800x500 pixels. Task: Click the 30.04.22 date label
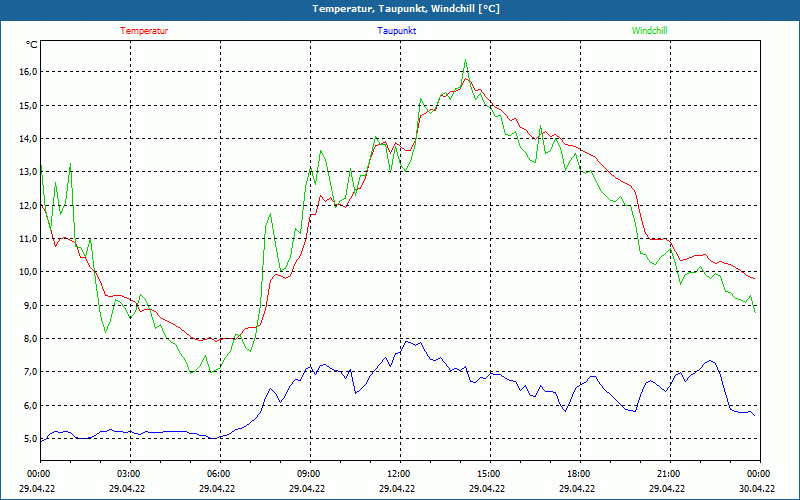point(757,489)
